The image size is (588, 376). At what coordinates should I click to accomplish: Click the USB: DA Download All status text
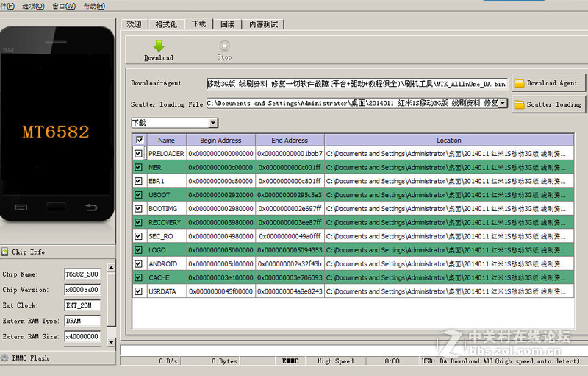tap(501, 361)
